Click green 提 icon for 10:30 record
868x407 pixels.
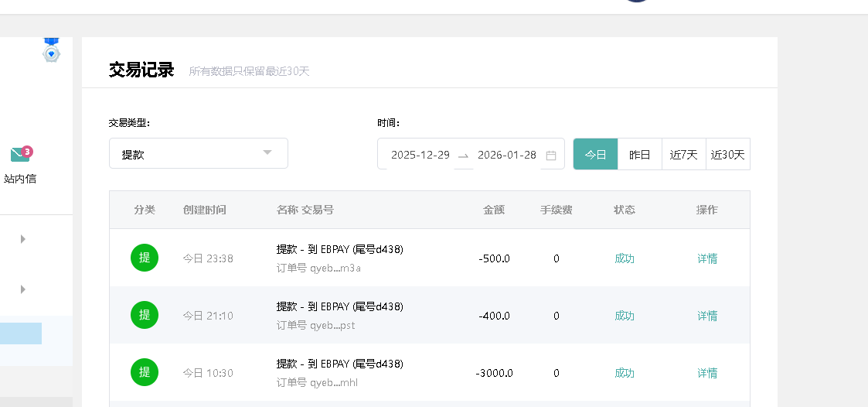(x=145, y=372)
